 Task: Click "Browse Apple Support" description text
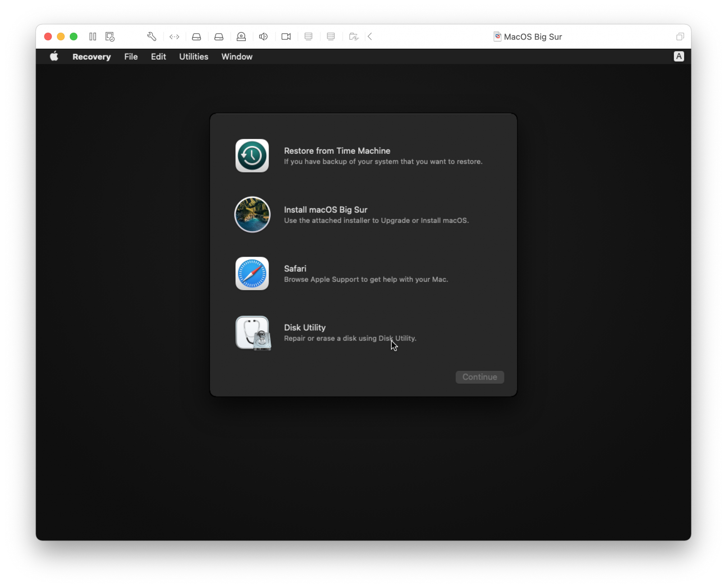click(x=366, y=279)
